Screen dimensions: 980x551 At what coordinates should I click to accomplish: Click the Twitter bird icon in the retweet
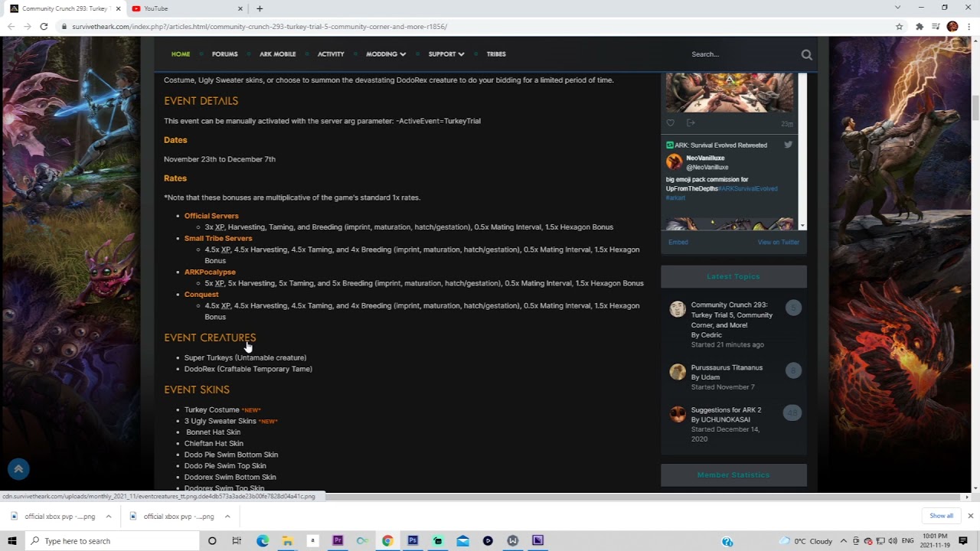788,145
